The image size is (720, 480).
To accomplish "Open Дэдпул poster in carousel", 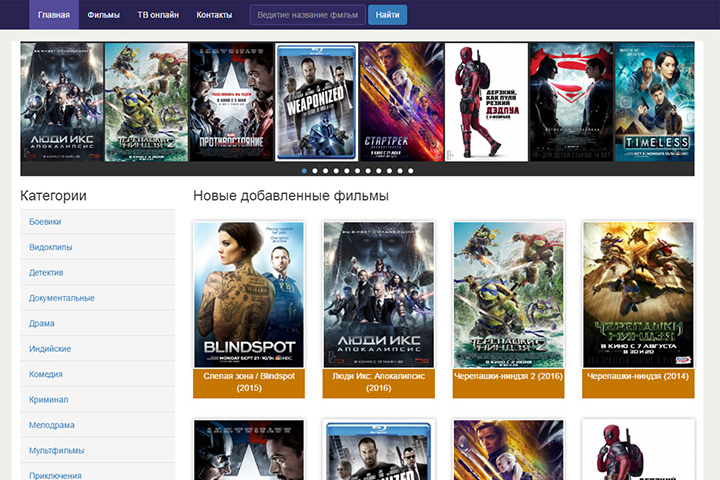I will point(486,102).
